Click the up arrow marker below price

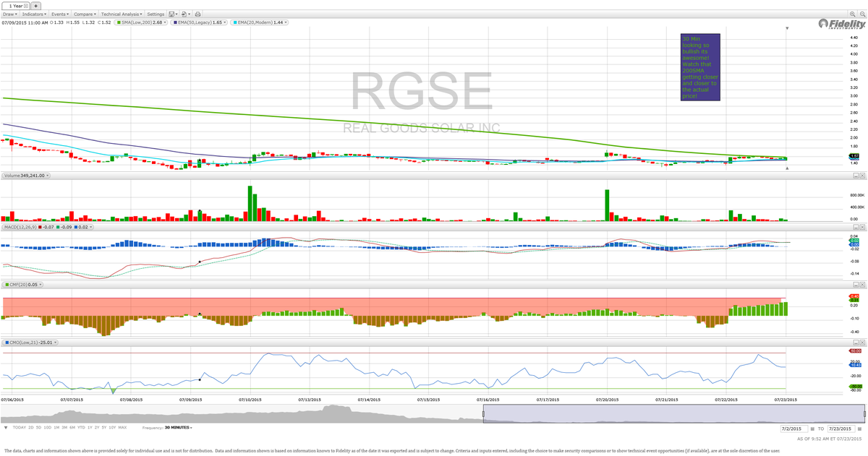[x=787, y=168]
